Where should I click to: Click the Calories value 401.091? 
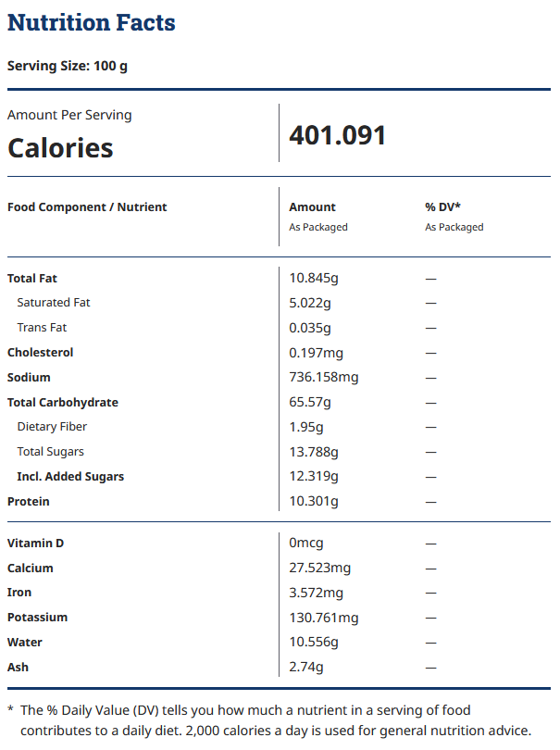click(337, 135)
